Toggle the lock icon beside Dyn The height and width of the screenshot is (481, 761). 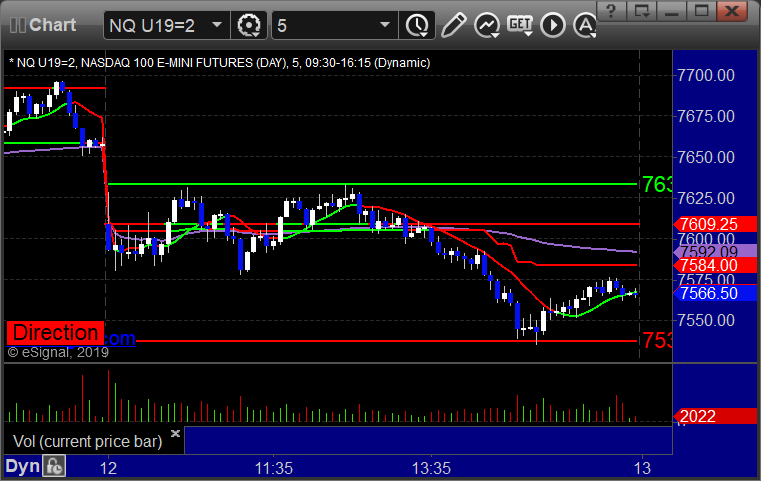54,466
